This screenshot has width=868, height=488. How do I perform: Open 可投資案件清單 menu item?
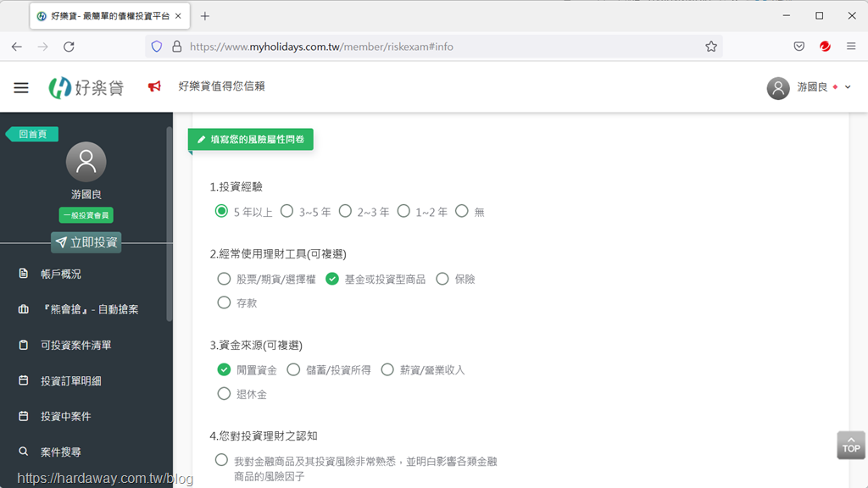pyautogui.click(x=75, y=346)
